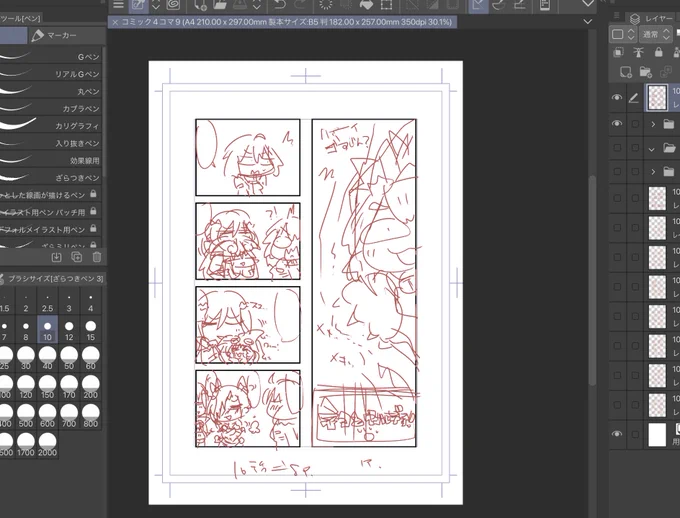Collapse the open layer folder
The height and width of the screenshot is (518, 680).
click(x=652, y=149)
